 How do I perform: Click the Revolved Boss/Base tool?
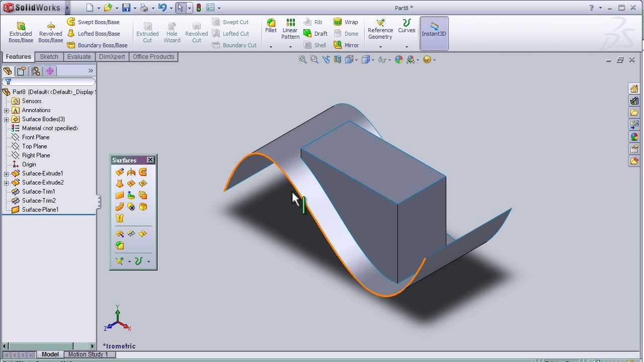(51, 33)
